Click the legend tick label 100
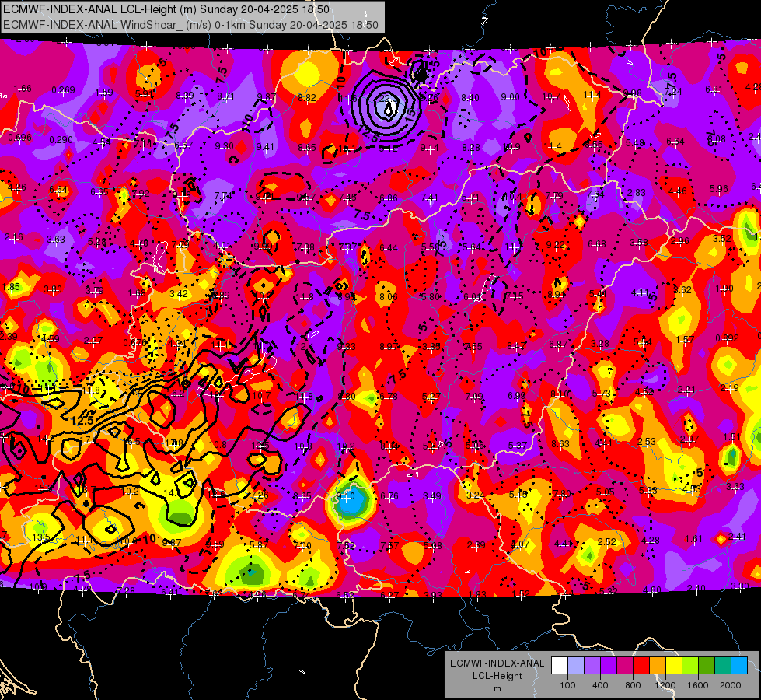The width and height of the screenshot is (761, 700). [x=567, y=685]
